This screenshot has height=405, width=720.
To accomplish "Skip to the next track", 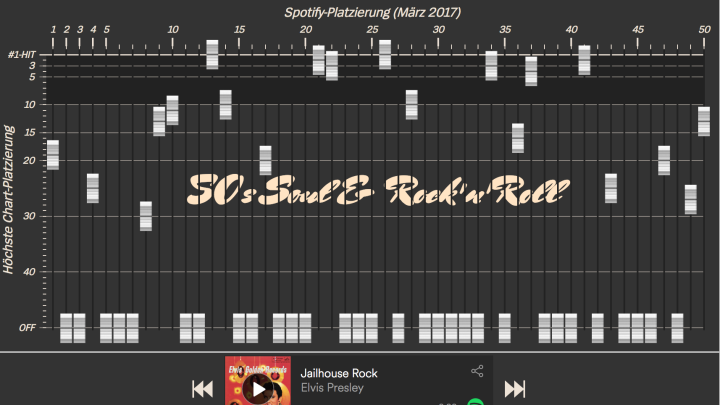I will point(515,389).
